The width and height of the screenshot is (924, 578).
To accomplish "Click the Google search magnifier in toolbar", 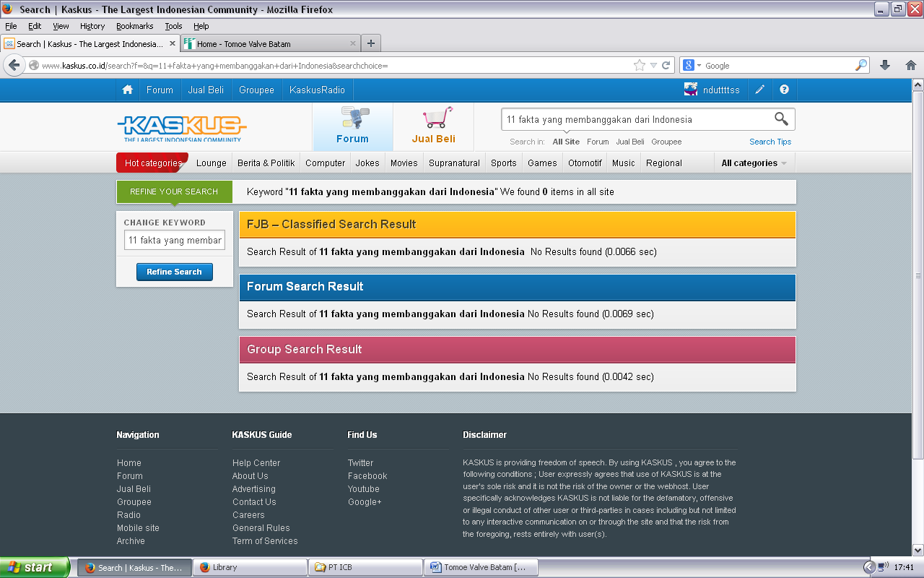I will pyautogui.click(x=860, y=65).
